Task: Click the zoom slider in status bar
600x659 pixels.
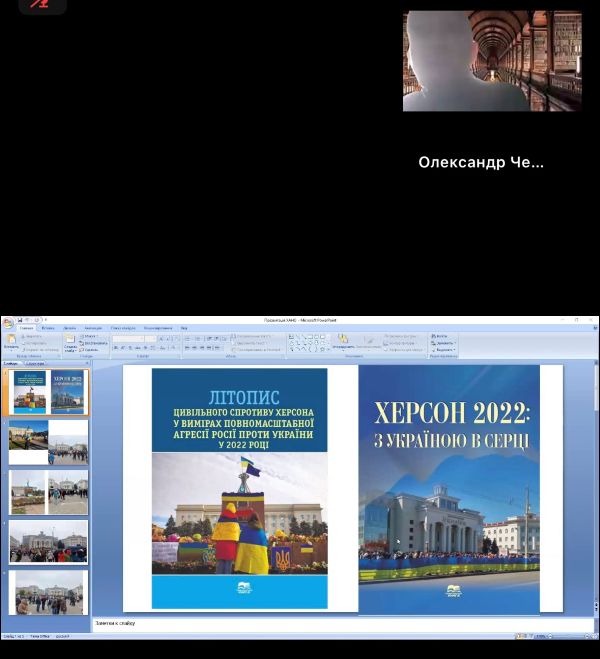Action: click(x=567, y=636)
